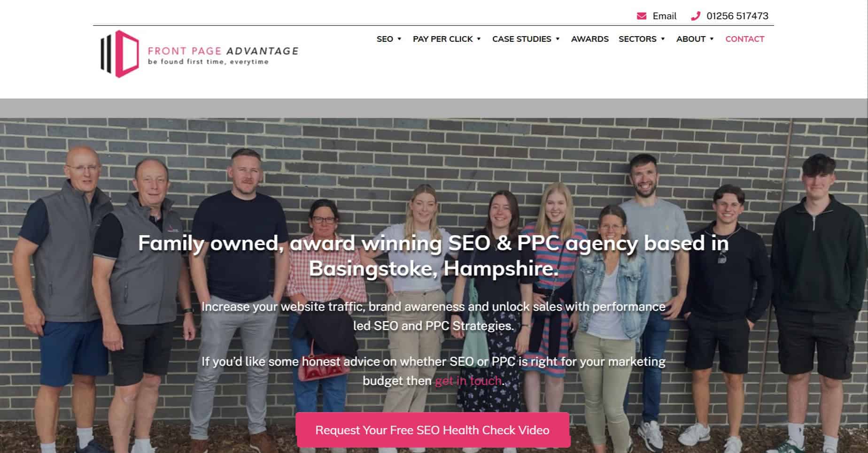
Task: Follow the pink 'get in touch' link
Action: (x=468, y=381)
